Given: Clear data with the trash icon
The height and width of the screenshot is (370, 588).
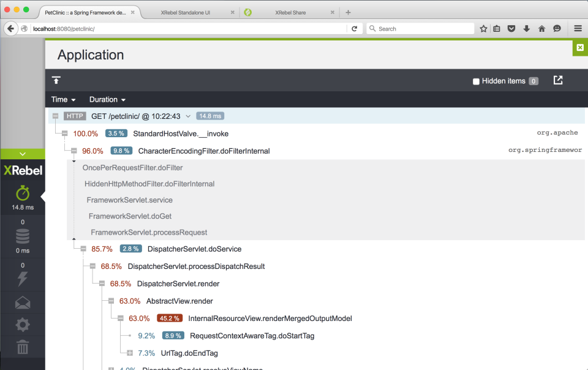Looking at the screenshot, I should point(23,347).
